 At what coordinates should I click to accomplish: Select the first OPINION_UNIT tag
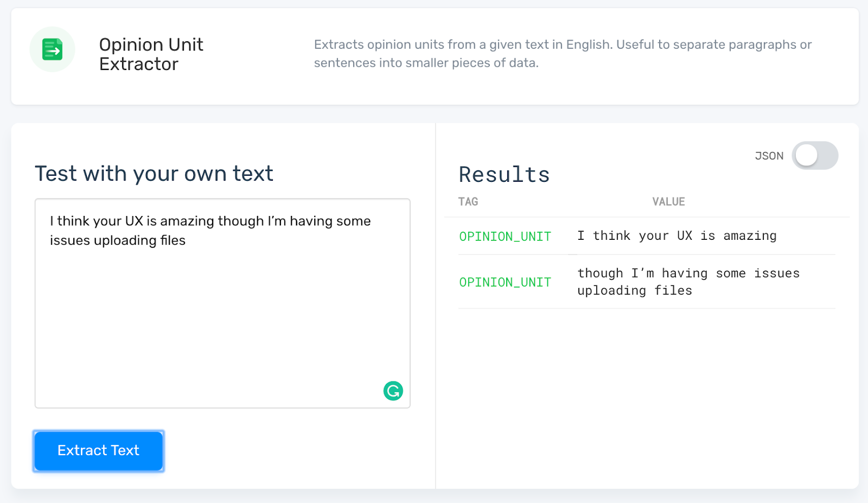505,237
